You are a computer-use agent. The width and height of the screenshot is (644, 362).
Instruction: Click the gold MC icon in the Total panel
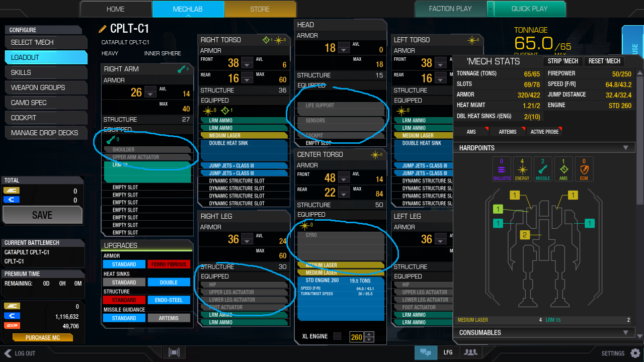coord(12,191)
